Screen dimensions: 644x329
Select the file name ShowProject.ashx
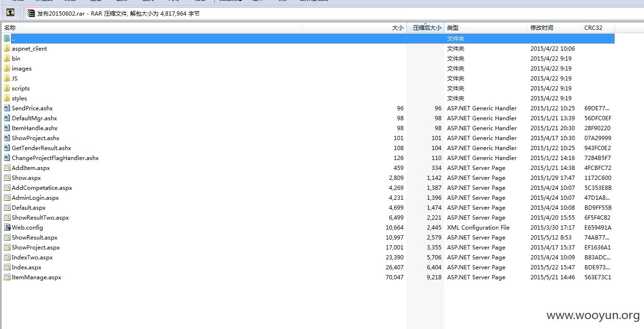click(x=35, y=138)
